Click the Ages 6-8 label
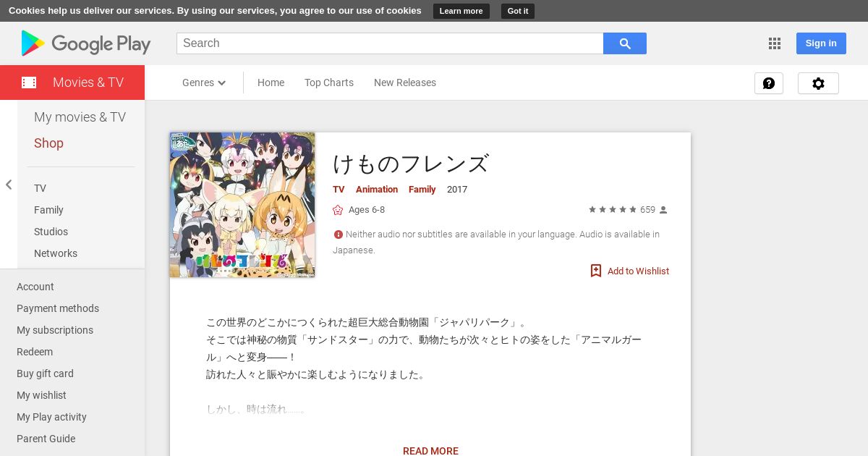 367,210
